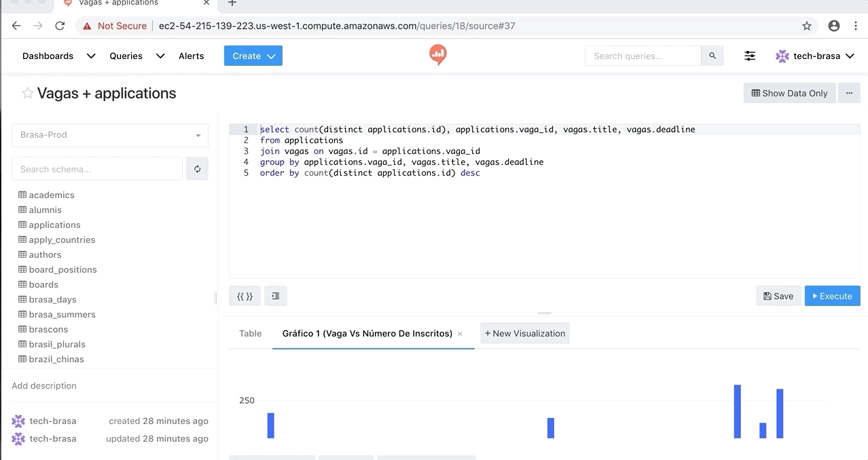Viewport: 868px width, 460px height.
Task: Select the applications table in schema list
Action: pos(54,225)
